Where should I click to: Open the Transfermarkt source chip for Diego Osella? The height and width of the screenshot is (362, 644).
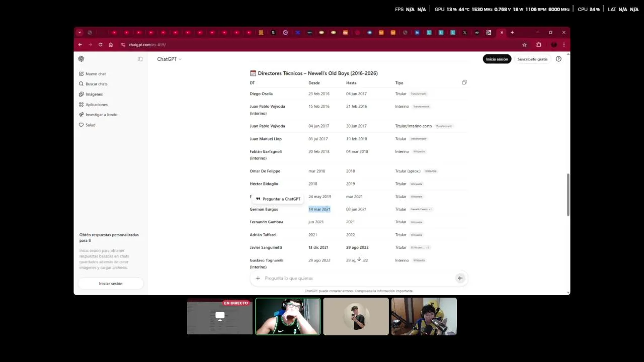pos(418,94)
